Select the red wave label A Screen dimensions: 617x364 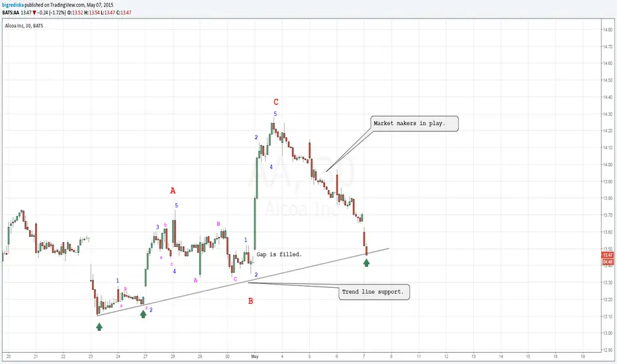click(173, 191)
